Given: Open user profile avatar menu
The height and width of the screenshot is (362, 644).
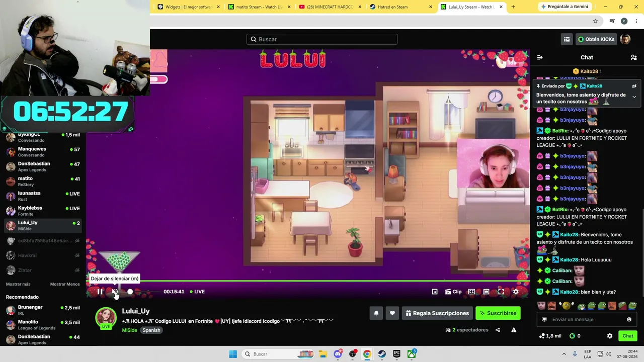Looking at the screenshot, I should [x=625, y=39].
